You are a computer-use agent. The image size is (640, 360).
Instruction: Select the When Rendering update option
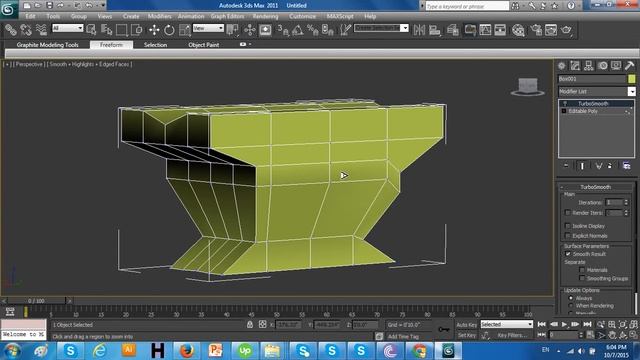point(571,306)
